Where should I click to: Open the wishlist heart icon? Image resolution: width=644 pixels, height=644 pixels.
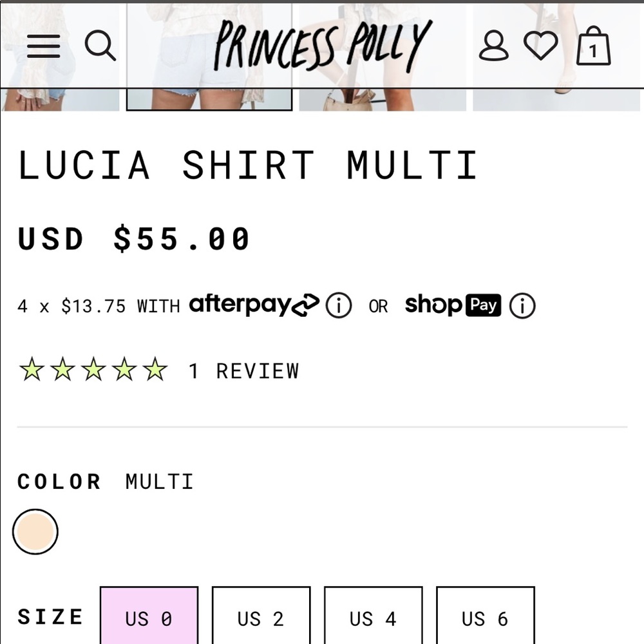tap(540, 46)
